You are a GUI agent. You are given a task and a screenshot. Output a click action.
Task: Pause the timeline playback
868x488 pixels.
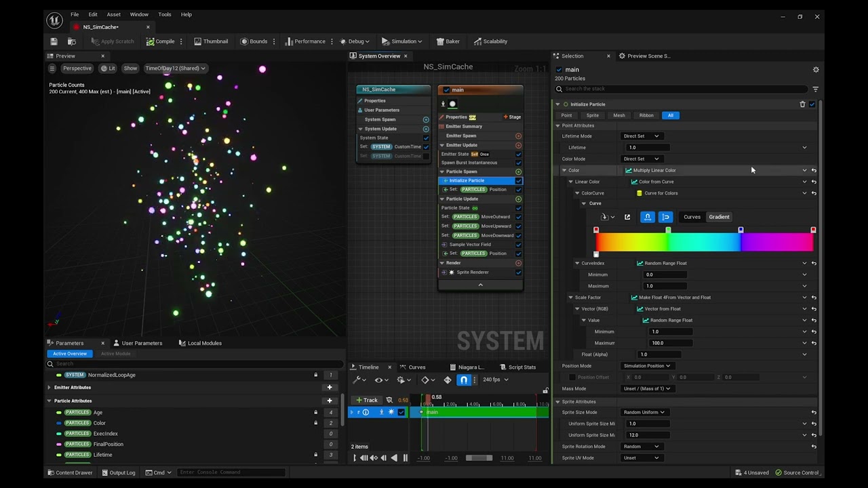click(406, 458)
